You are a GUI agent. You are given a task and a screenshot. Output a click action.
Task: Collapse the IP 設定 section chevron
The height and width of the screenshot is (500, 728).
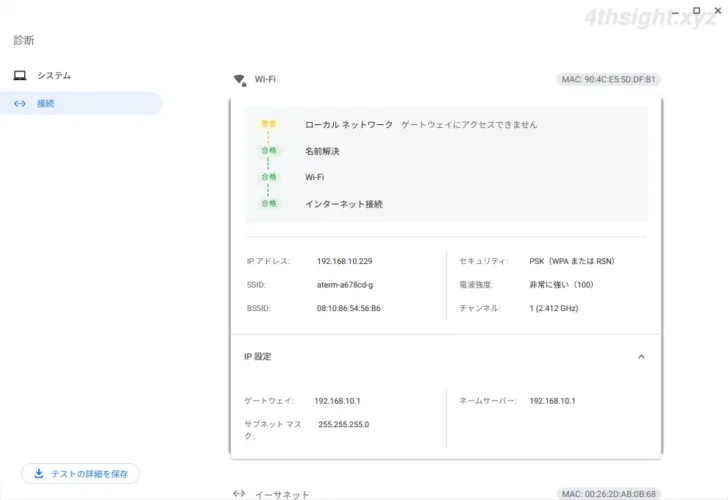(x=641, y=357)
